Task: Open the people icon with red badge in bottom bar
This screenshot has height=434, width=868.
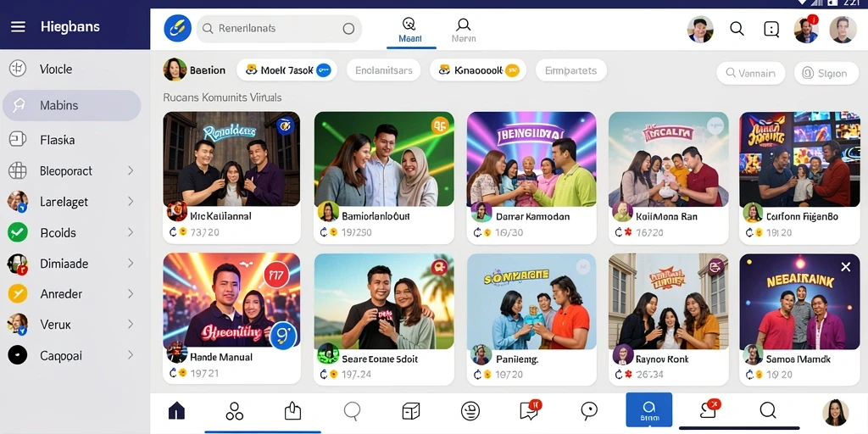Action: click(x=709, y=409)
